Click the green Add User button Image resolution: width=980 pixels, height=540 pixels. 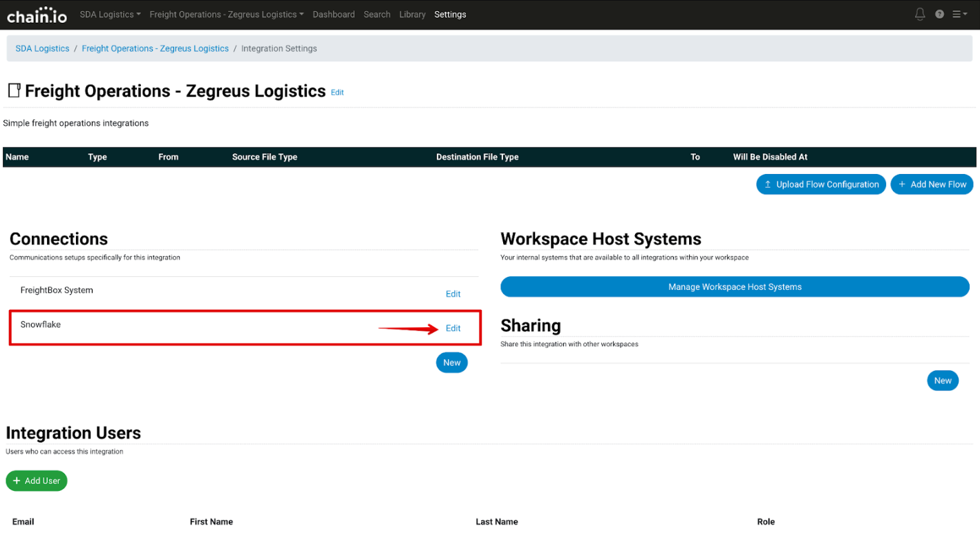pos(37,481)
